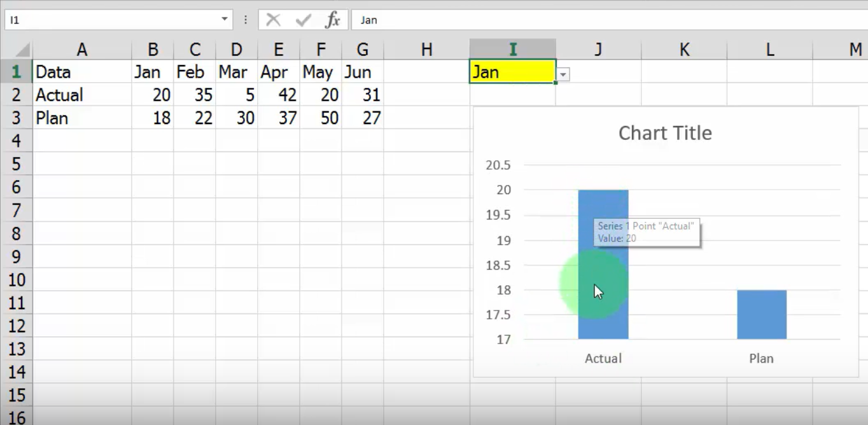
Task: Expand the Name Box dropdown arrow
Action: tap(224, 20)
